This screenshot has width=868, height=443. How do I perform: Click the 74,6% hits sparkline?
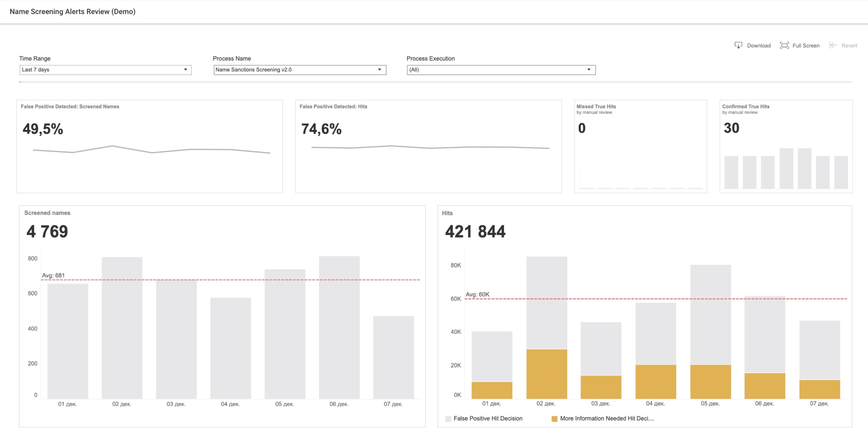click(x=430, y=147)
